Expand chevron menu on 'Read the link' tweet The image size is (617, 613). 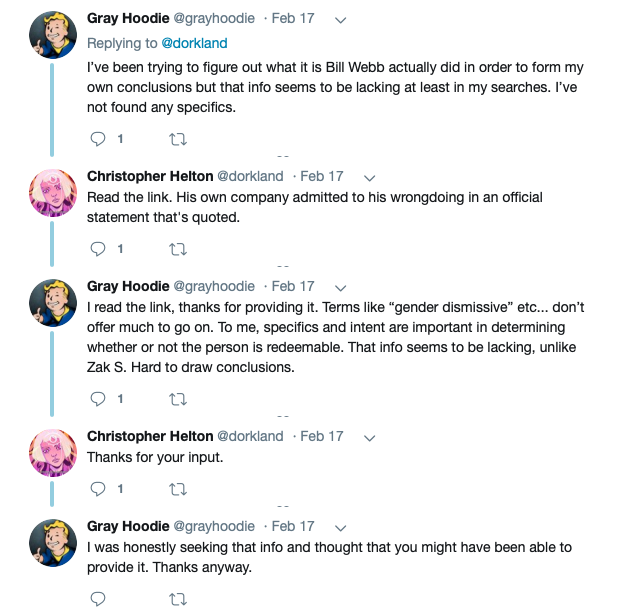tap(369, 178)
